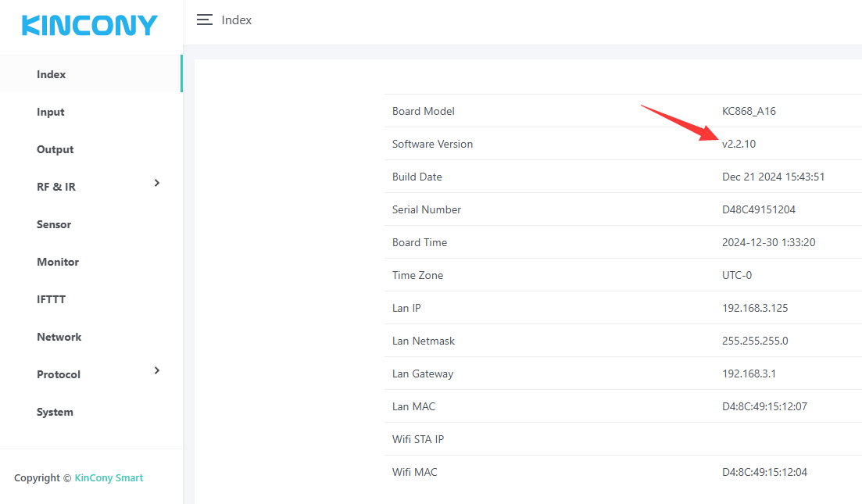Click the Software Version value v2.2.10

739,144
